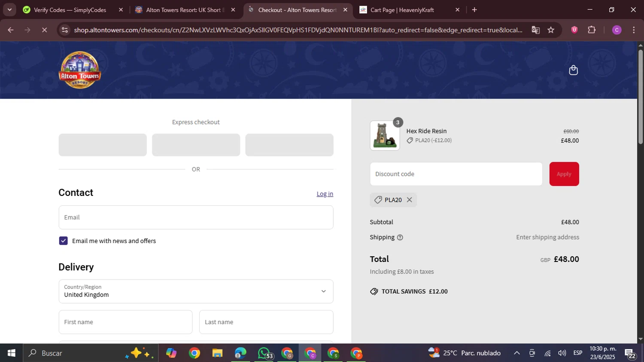Click the Alton Towers Resort logo

79,70
